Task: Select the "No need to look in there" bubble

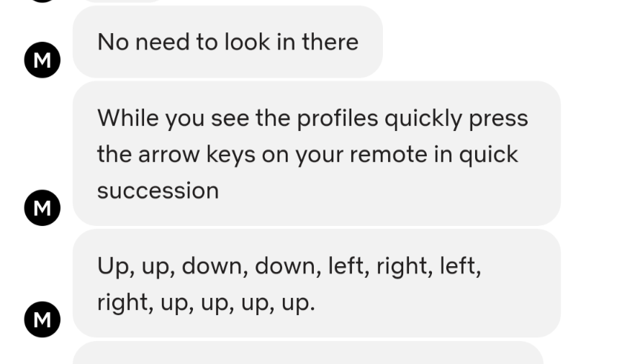Action: click(227, 42)
